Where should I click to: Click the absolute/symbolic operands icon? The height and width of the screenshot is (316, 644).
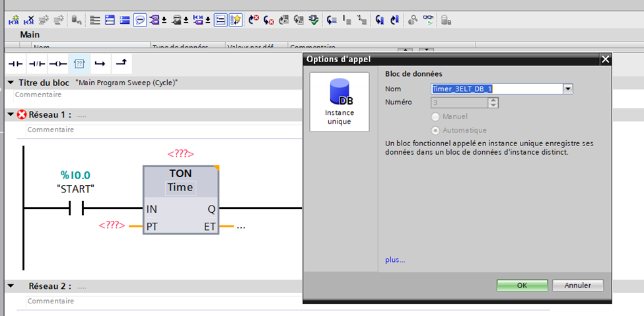pos(154,20)
